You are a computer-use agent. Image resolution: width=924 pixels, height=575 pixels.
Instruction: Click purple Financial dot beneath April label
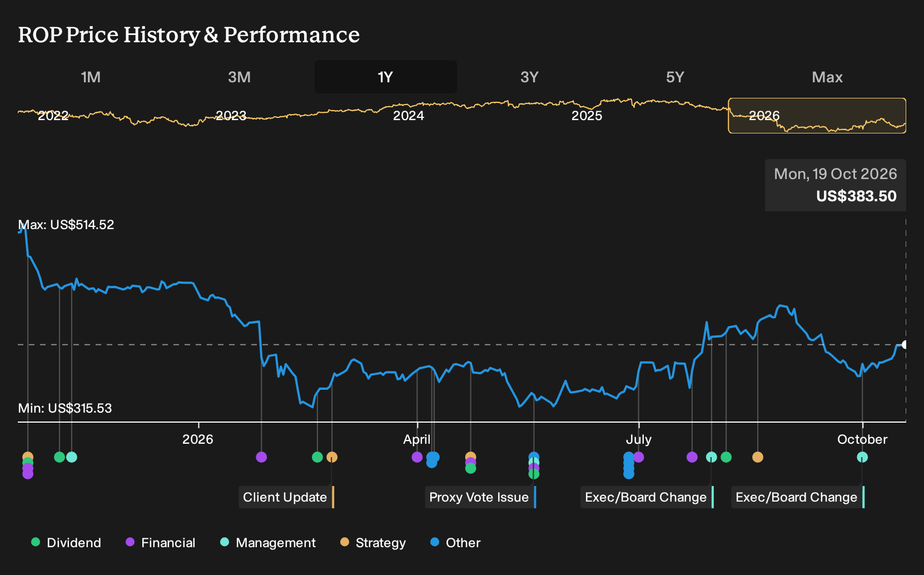(417, 457)
